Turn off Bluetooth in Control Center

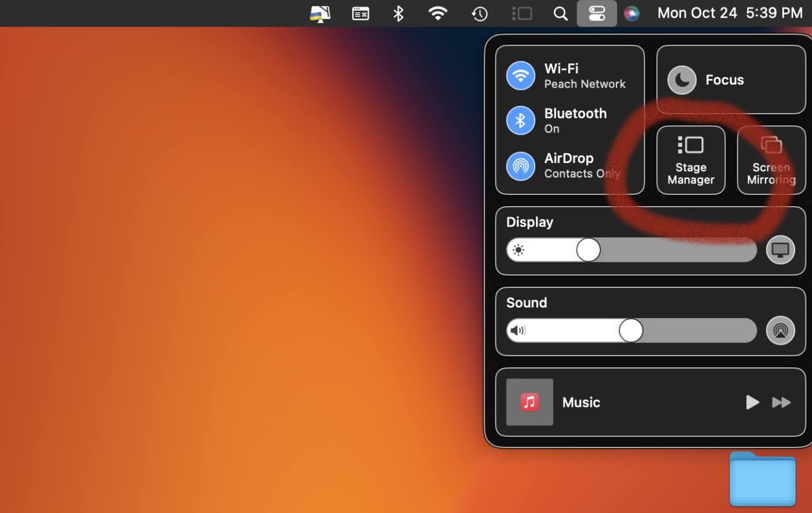tap(520, 120)
